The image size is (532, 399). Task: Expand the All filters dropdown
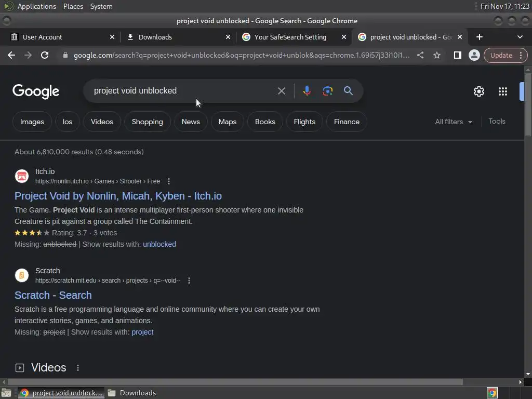[454, 122]
